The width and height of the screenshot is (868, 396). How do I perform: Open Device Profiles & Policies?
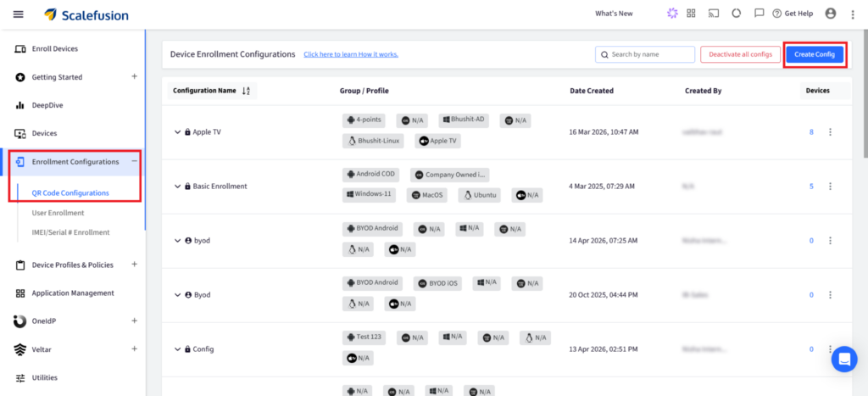[73, 265]
